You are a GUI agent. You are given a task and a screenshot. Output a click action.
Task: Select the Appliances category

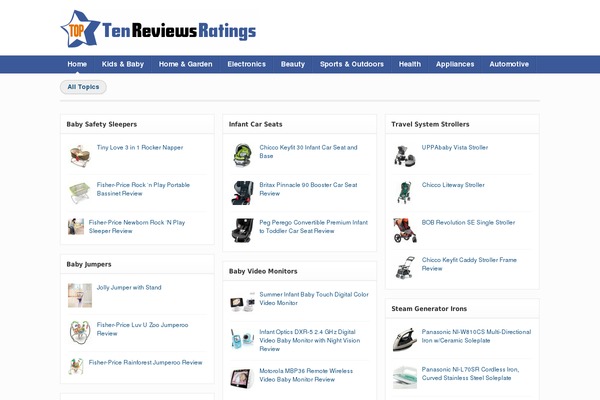(x=455, y=64)
